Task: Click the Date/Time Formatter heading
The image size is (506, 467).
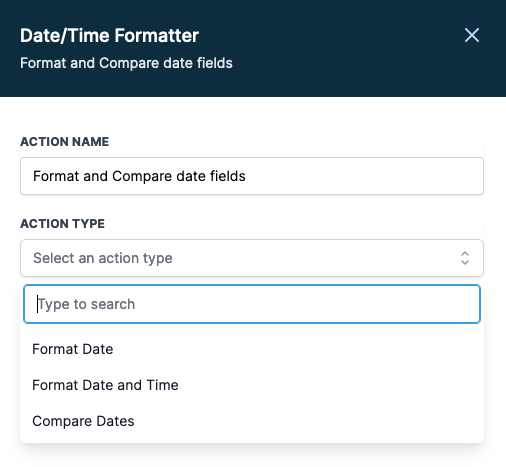Action: 109,36
